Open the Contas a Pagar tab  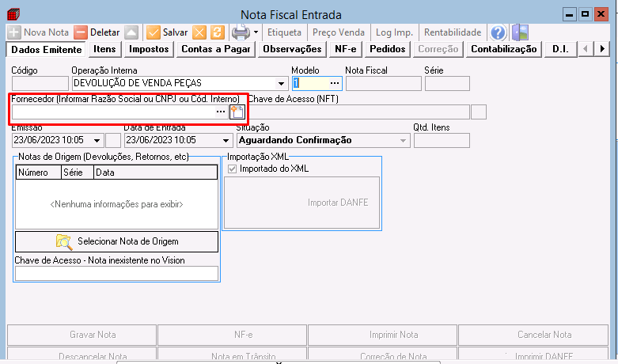(215, 49)
